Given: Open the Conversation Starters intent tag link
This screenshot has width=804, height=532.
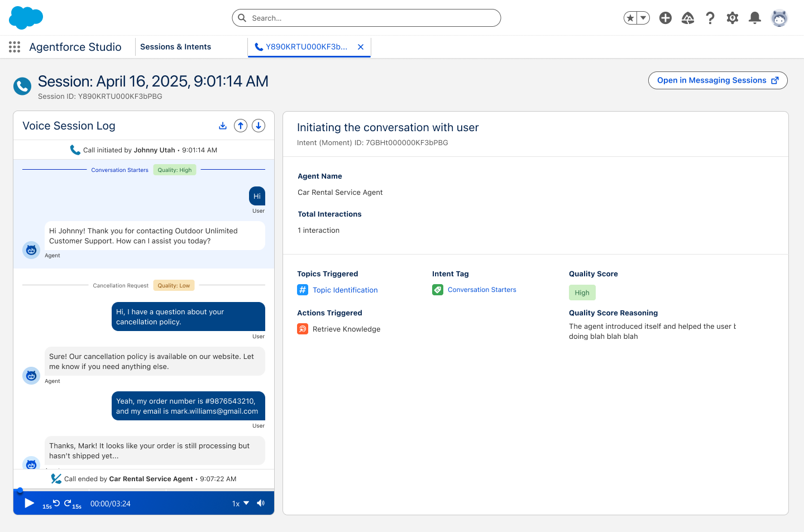Looking at the screenshot, I should point(482,290).
